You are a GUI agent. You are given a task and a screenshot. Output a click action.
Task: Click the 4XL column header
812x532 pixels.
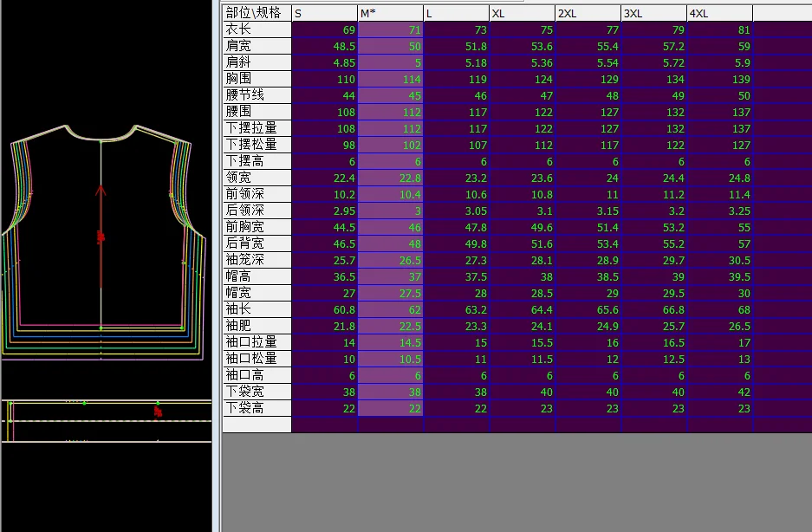coord(719,13)
